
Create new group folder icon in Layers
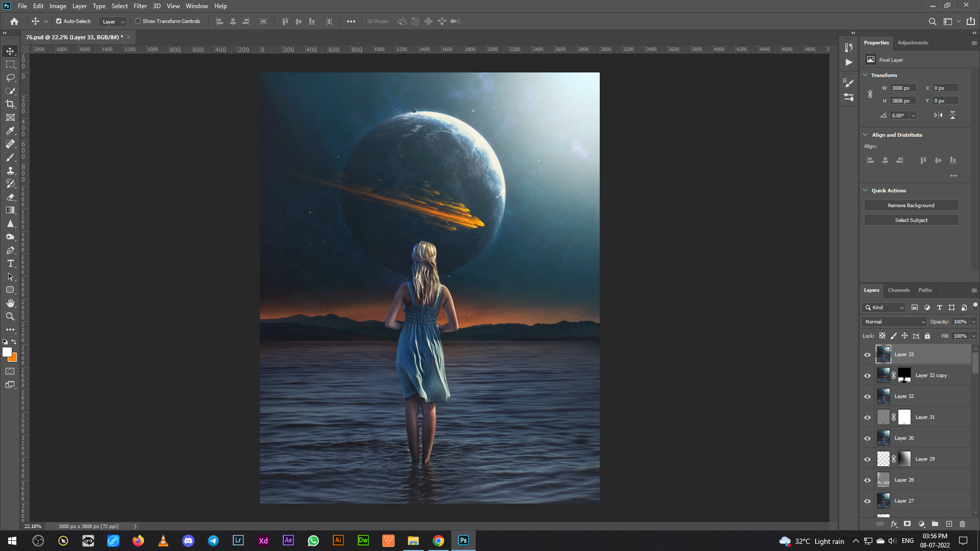[x=935, y=524]
